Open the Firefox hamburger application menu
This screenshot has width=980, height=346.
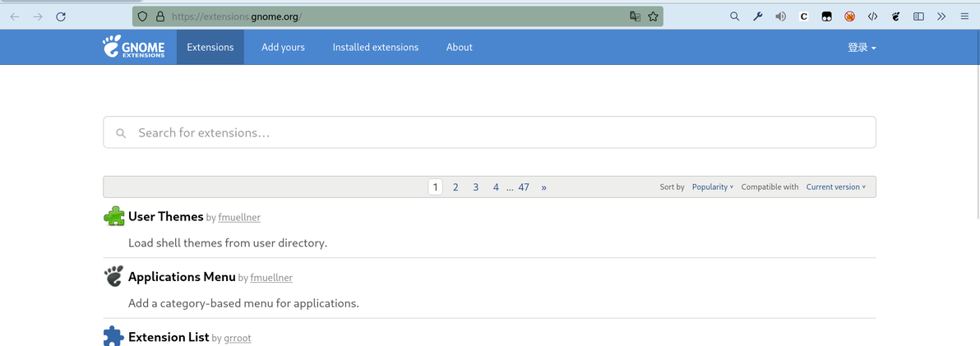point(964,16)
